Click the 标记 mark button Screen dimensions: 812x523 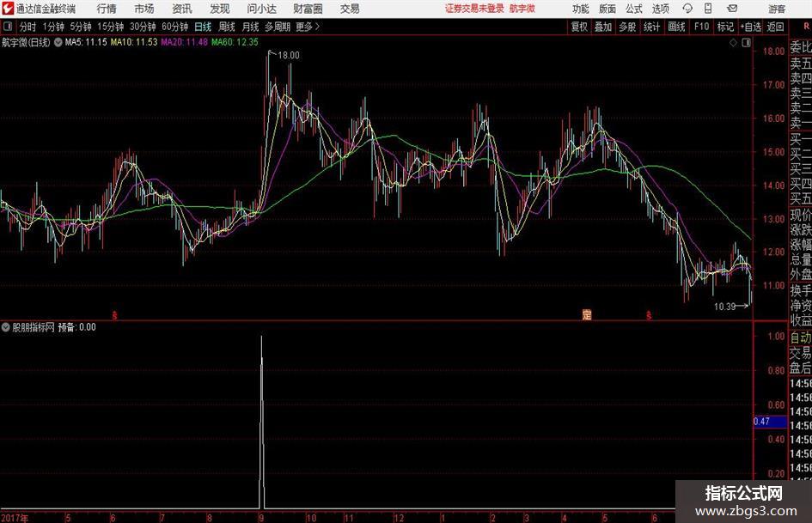[x=725, y=27]
